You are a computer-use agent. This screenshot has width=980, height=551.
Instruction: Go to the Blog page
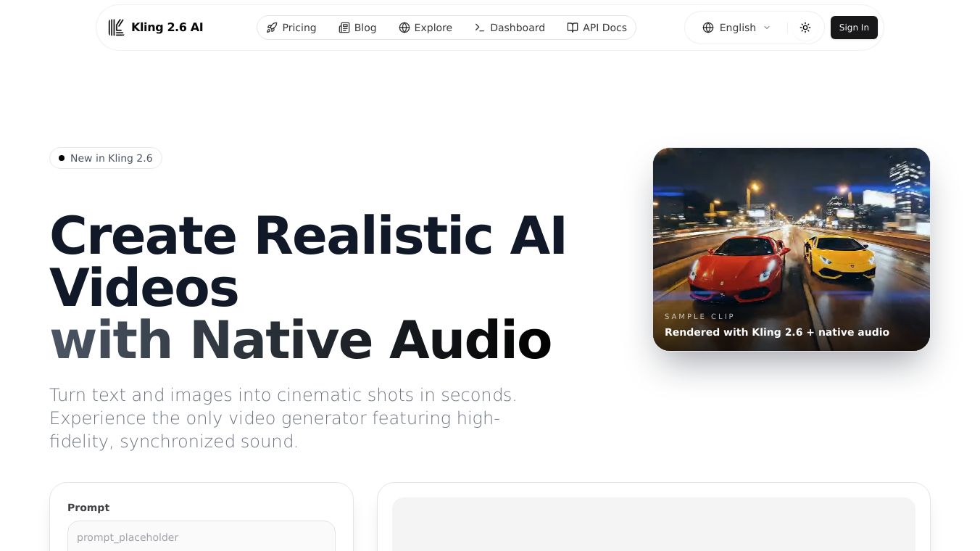[358, 28]
